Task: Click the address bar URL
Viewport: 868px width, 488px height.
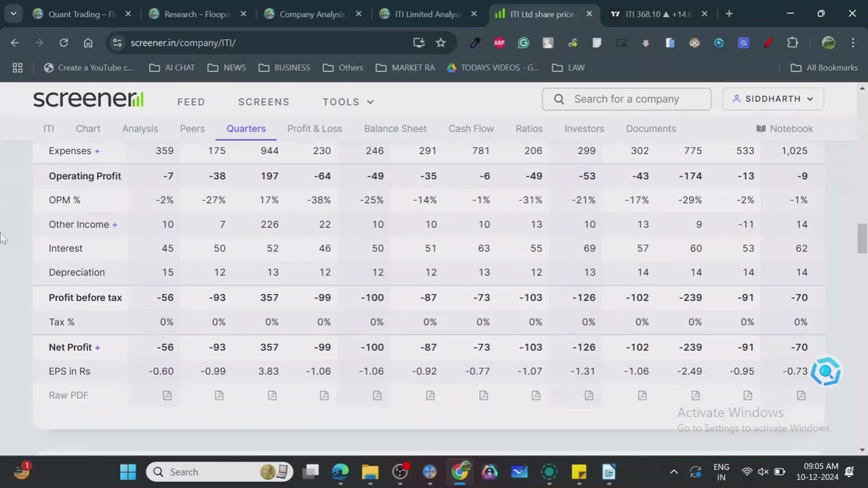Action: (183, 43)
